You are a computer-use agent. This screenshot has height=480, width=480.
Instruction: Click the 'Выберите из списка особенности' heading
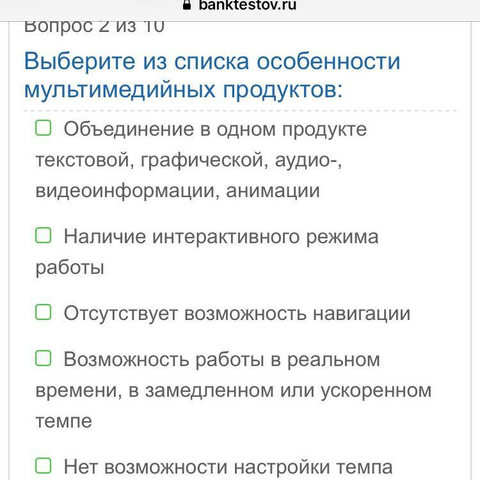click(x=212, y=62)
